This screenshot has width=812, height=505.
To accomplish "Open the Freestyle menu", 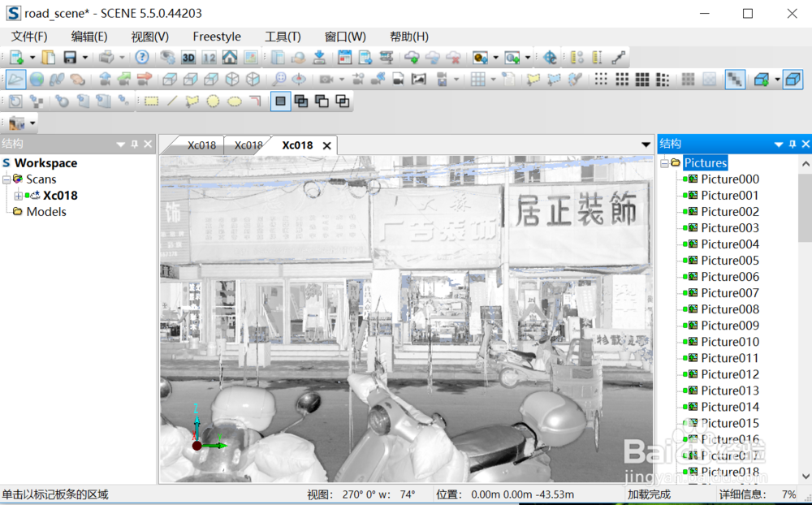I will 217,37.
